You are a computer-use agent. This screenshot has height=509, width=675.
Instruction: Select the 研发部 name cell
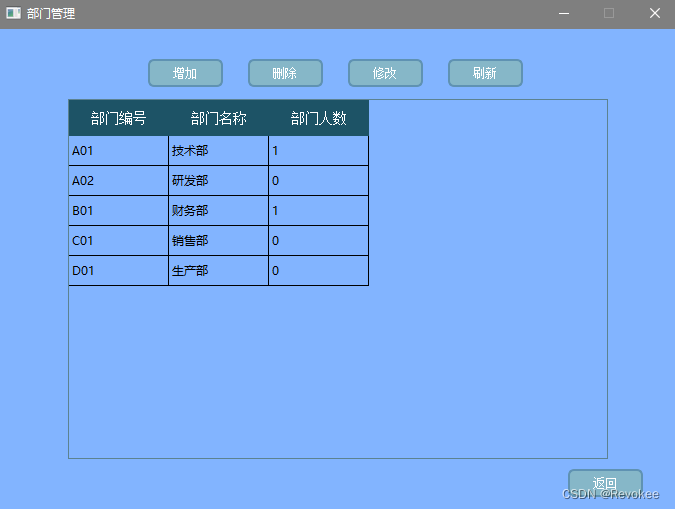click(218, 180)
